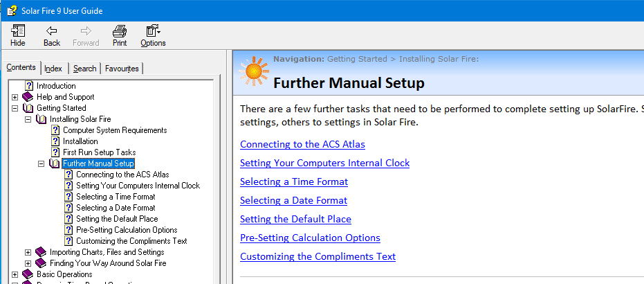This screenshot has height=284, width=644.
Task: Select Setting the Default Place tree entry
Action: [x=117, y=219]
